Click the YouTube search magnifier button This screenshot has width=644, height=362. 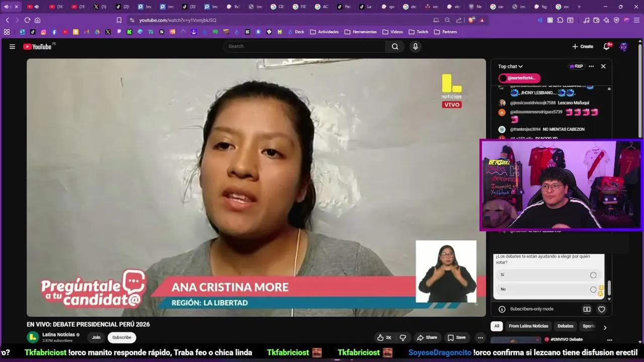tap(395, 46)
